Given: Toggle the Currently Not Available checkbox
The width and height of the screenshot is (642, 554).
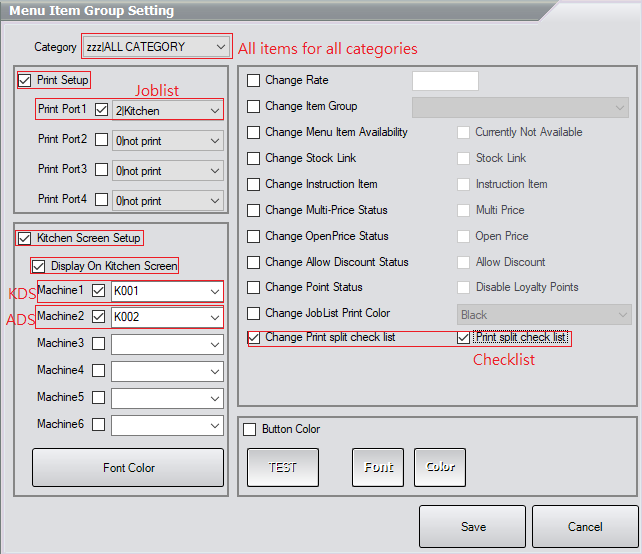Looking at the screenshot, I should [463, 132].
